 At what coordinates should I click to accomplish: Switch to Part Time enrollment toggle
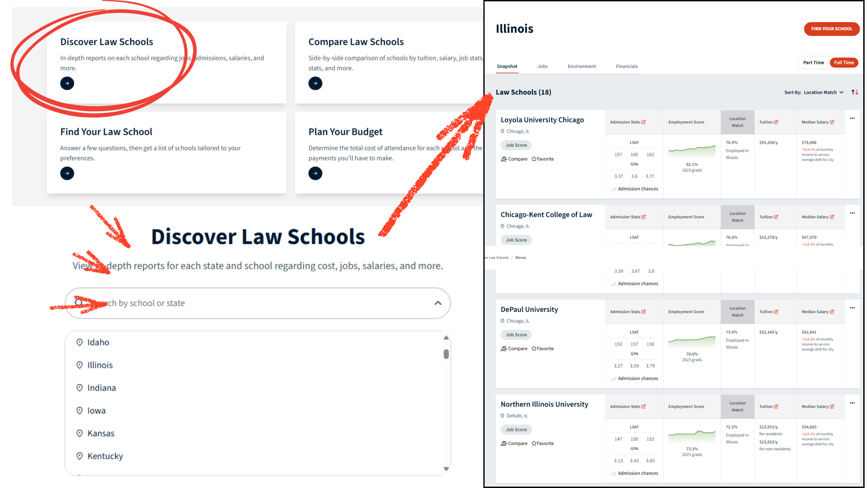tap(813, 63)
